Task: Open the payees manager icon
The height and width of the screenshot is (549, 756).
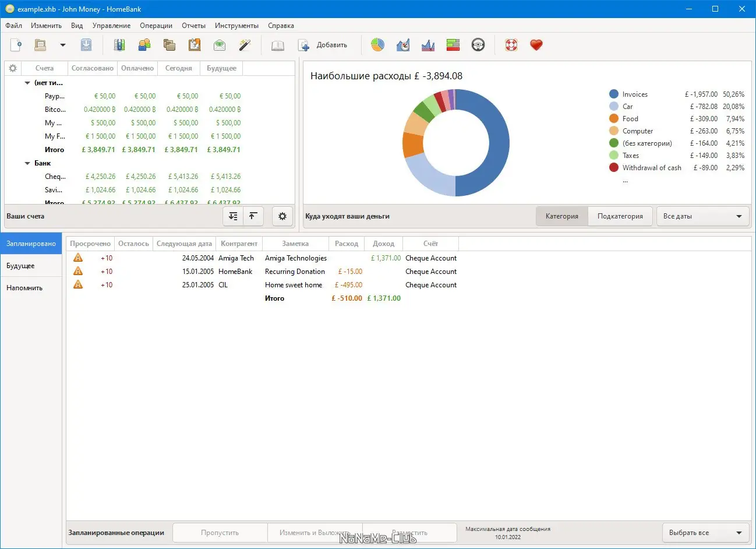Action: point(144,45)
